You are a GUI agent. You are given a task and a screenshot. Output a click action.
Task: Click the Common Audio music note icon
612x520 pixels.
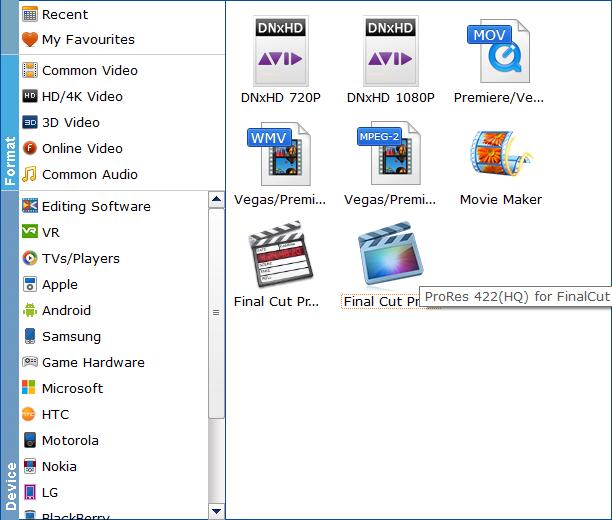pos(29,174)
